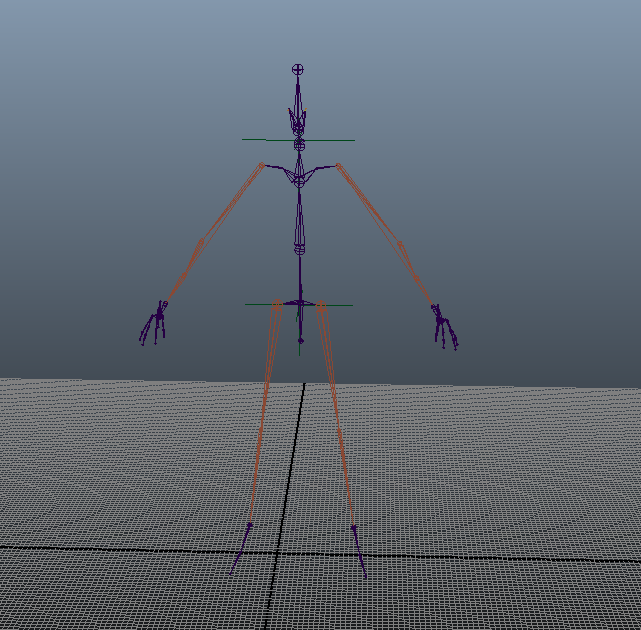Select the ankle joint of the screen-left leg

(x=250, y=525)
